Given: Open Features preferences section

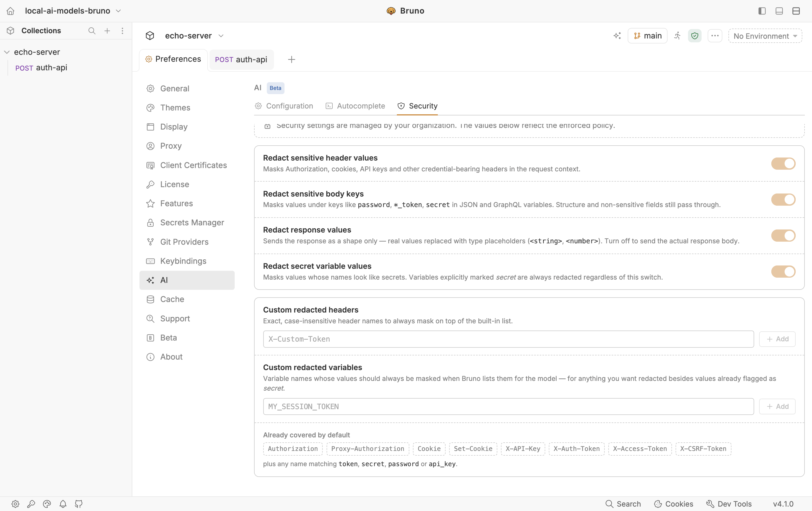Looking at the screenshot, I should 187,203.
